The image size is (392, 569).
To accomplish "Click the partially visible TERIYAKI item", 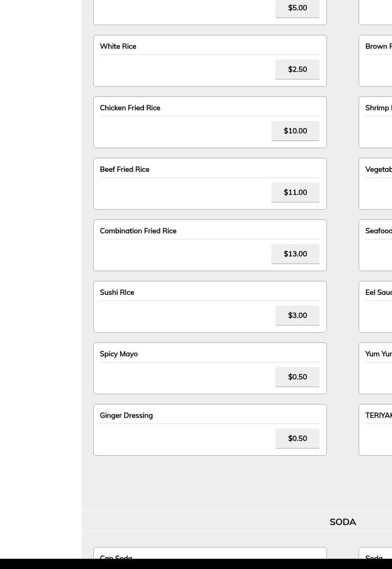I will click(x=378, y=416).
